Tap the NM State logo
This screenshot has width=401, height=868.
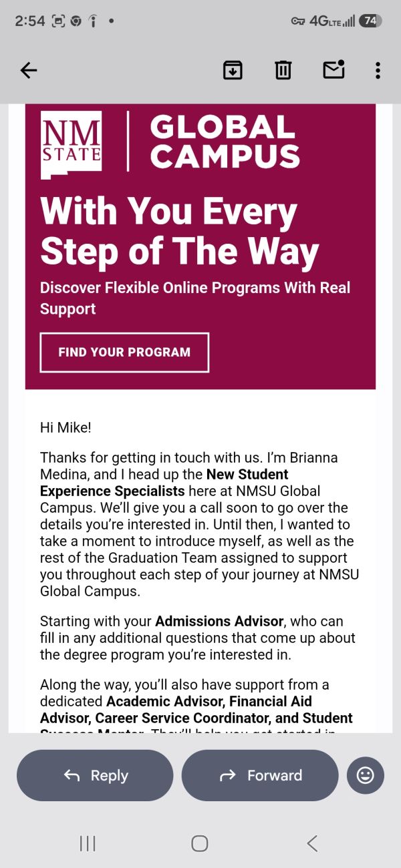tap(72, 145)
